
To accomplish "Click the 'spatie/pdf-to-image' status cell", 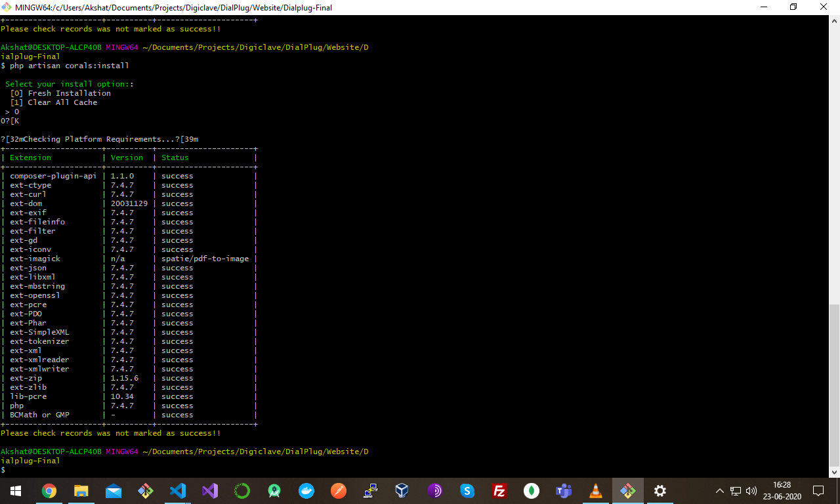I will pyautogui.click(x=205, y=259).
